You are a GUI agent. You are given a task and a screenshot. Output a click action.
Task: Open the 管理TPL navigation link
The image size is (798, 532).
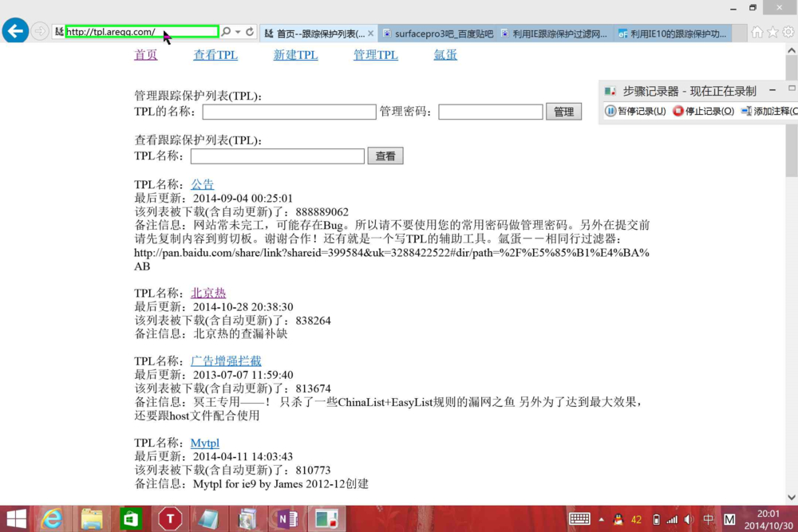[x=376, y=54]
